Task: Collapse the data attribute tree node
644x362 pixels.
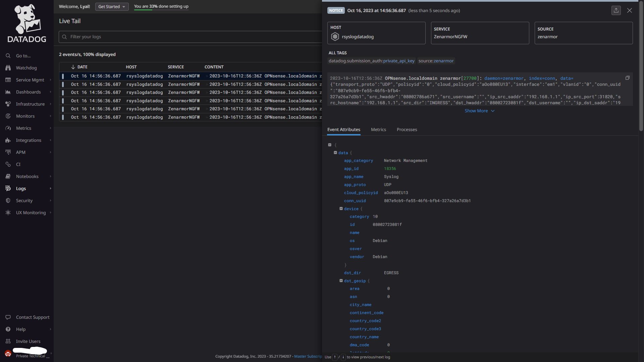Action: [x=335, y=153]
